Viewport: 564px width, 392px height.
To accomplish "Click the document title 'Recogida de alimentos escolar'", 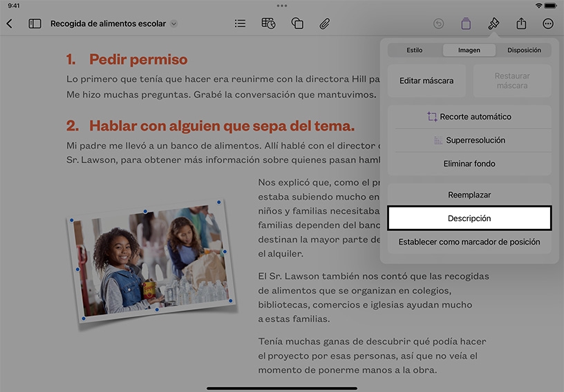I will [108, 24].
